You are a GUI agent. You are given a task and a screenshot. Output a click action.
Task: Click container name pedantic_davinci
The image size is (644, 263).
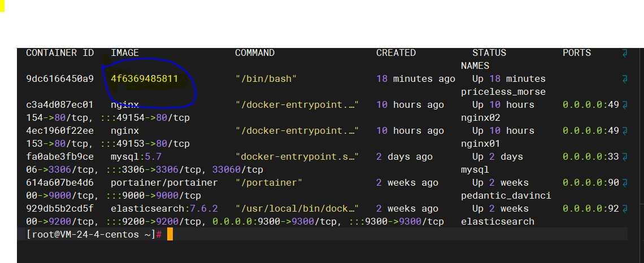coord(506,196)
